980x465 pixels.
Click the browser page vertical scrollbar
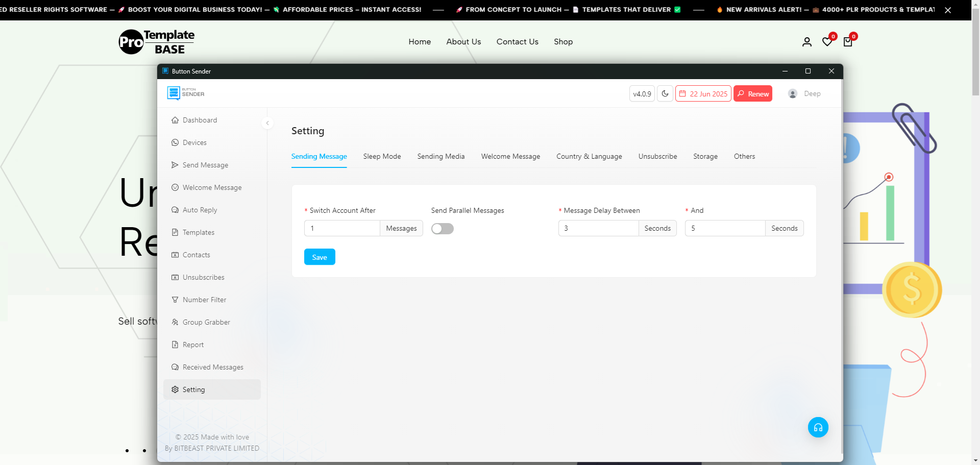pos(975,51)
